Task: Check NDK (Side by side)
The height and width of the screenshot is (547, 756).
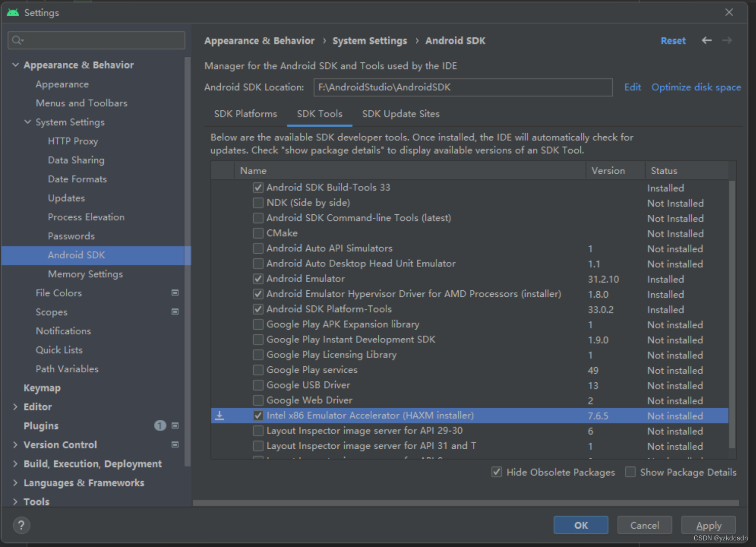Action: pyautogui.click(x=258, y=203)
